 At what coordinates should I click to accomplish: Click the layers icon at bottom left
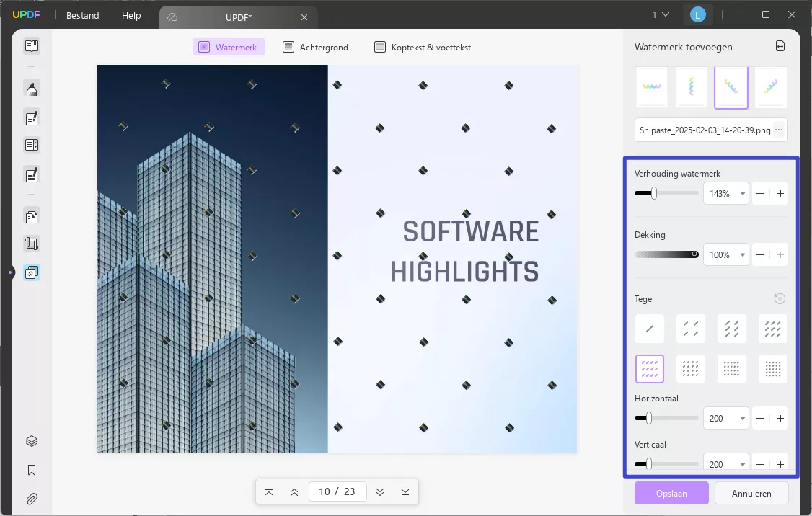tap(31, 441)
